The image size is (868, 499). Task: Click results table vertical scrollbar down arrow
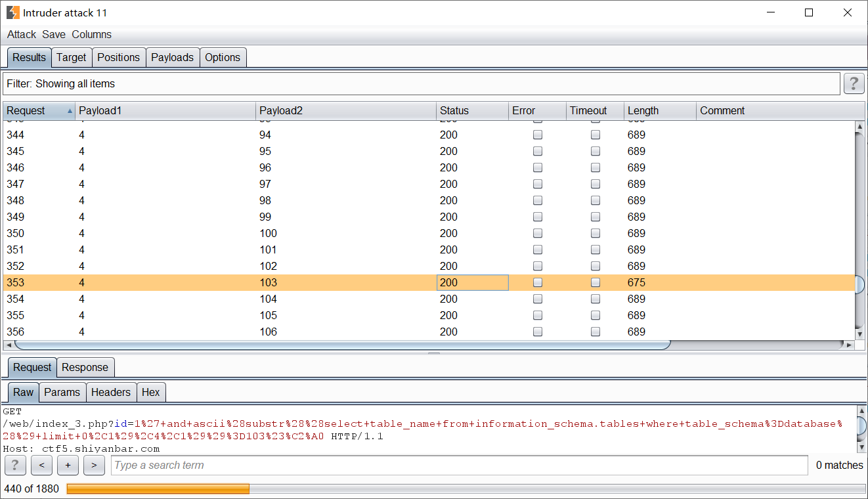pyautogui.click(x=859, y=334)
